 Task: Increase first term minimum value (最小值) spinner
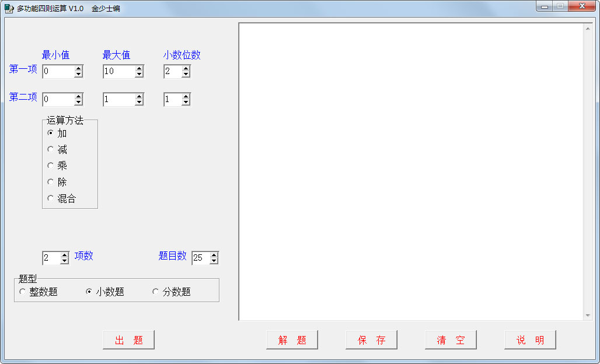tap(79, 68)
